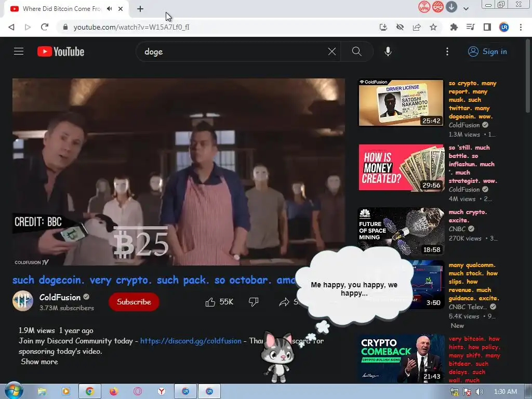Click the Sign in button
This screenshot has width=532, height=399.
(487, 51)
